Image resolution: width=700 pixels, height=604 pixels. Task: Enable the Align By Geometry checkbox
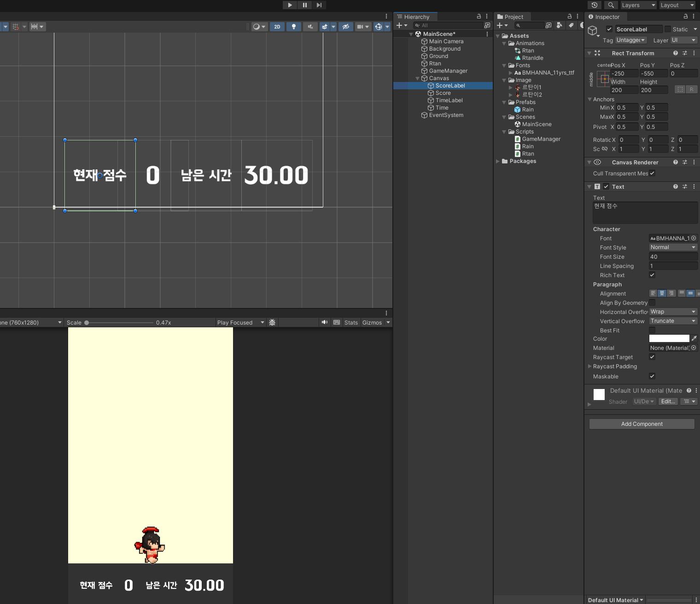click(x=652, y=302)
